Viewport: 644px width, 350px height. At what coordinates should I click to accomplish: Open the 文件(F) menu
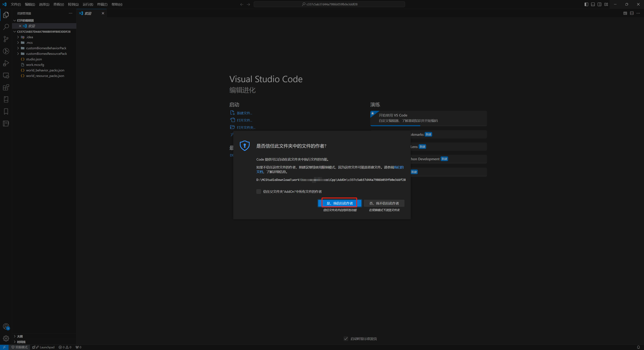pyautogui.click(x=16, y=4)
